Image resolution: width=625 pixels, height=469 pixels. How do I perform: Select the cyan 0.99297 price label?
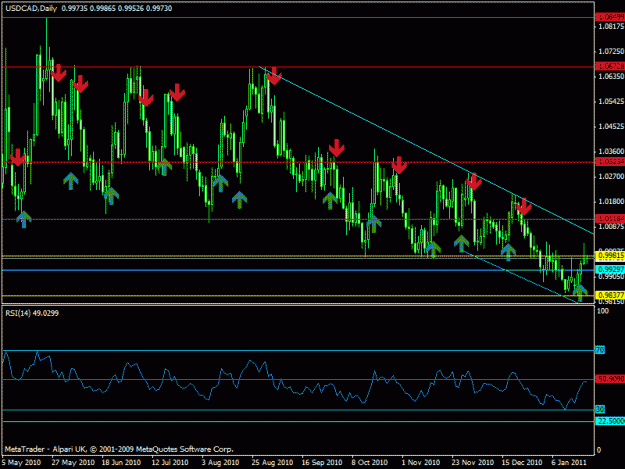click(610, 270)
